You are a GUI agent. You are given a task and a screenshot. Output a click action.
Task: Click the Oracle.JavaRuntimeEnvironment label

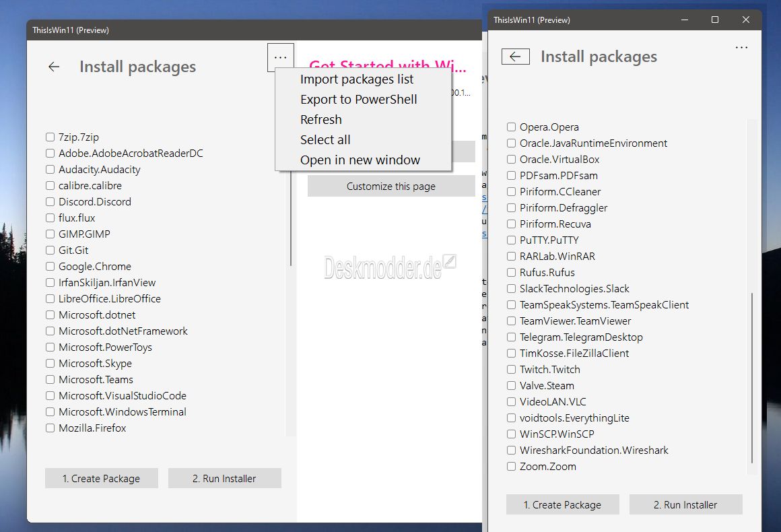594,143
